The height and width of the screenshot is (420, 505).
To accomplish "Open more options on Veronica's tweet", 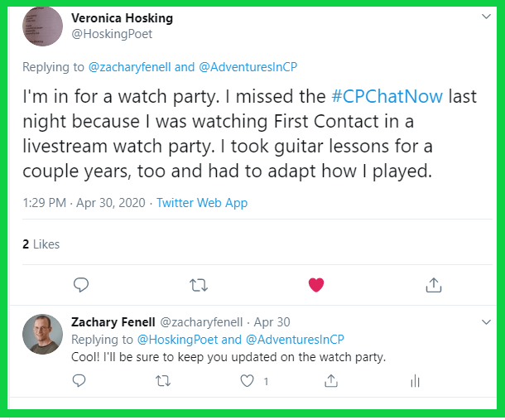I will point(485,17).
